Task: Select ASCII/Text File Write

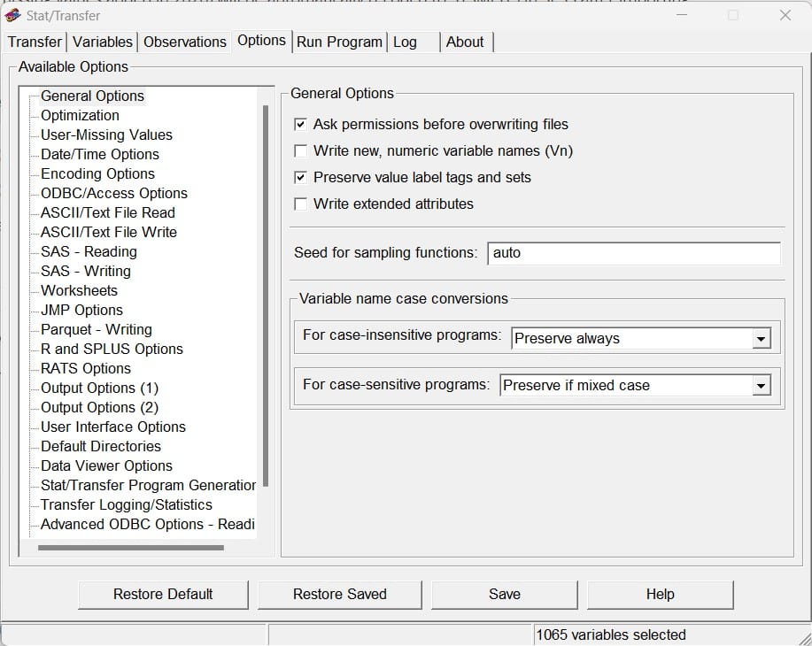Action: tap(109, 233)
